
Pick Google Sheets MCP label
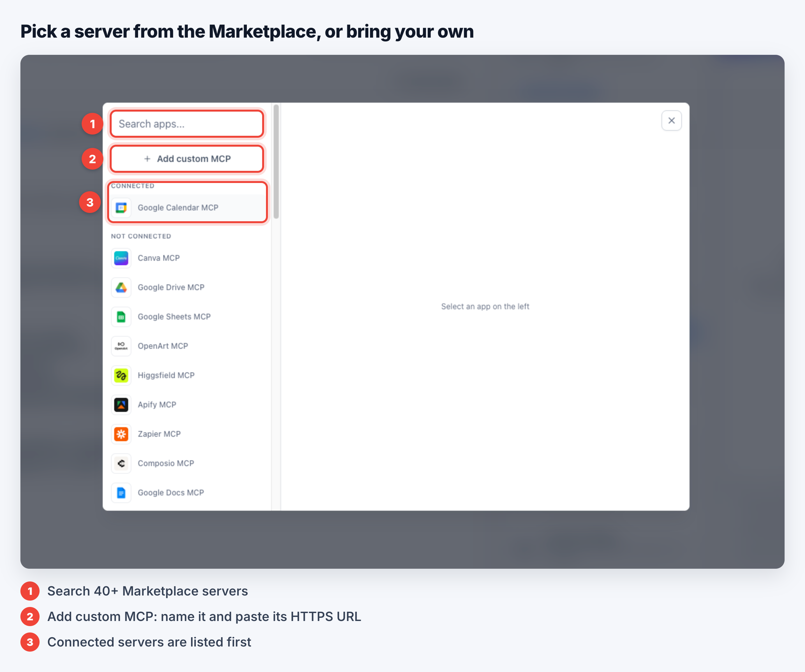(174, 317)
